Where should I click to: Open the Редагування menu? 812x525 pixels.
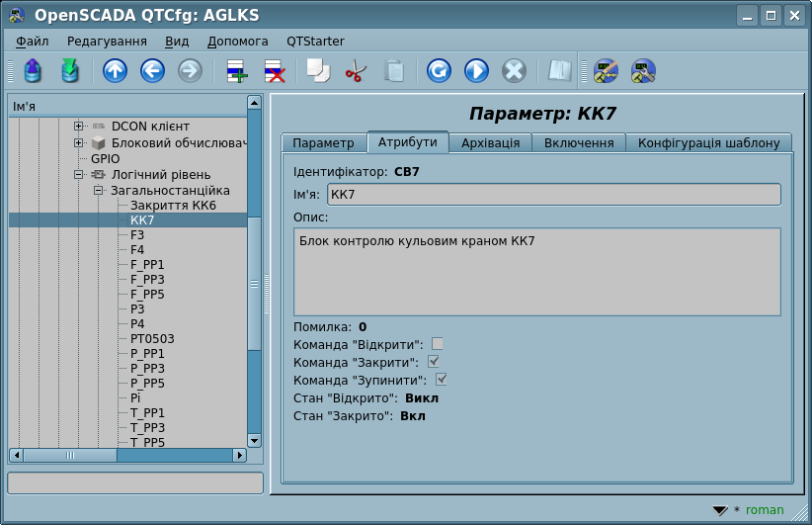click(107, 42)
